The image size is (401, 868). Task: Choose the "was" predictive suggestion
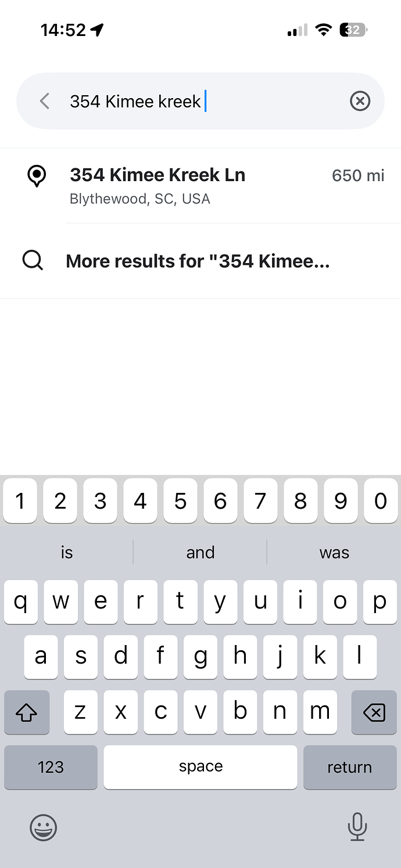point(334,552)
